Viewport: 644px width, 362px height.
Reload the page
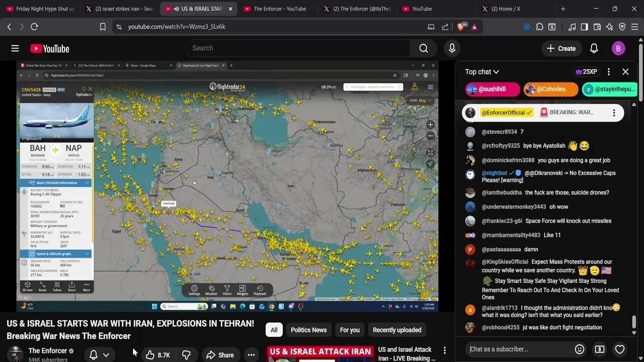(x=34, y=27)
